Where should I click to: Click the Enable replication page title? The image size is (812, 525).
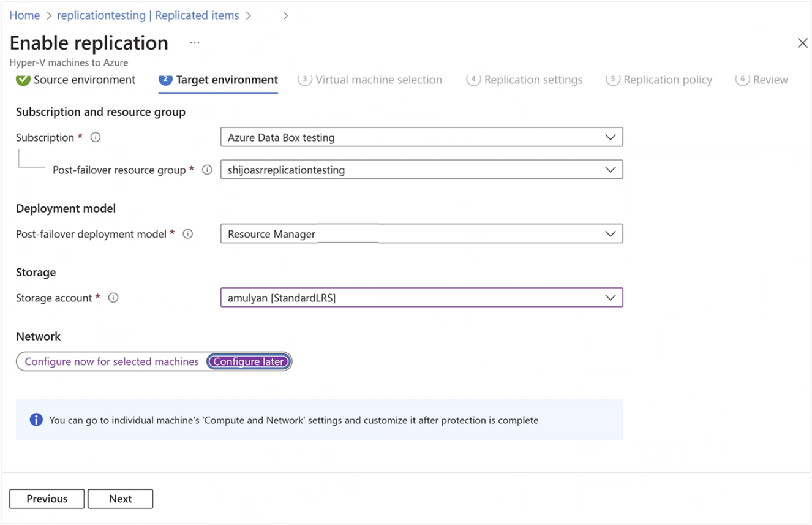pos(89,43)
